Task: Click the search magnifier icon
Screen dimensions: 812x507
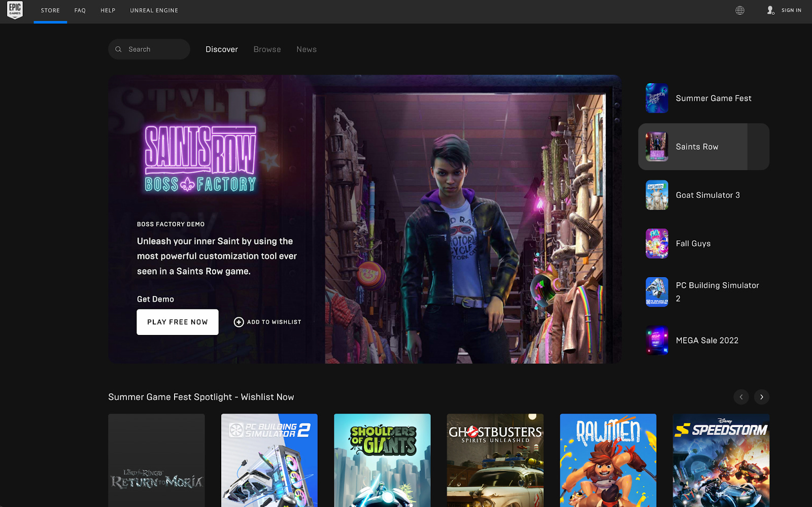Action: 118,49
